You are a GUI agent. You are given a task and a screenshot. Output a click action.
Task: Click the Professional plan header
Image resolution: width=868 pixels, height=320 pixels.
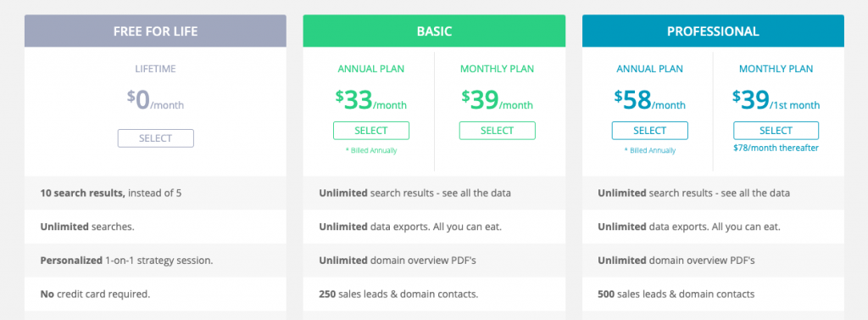(x=713, y=31)
